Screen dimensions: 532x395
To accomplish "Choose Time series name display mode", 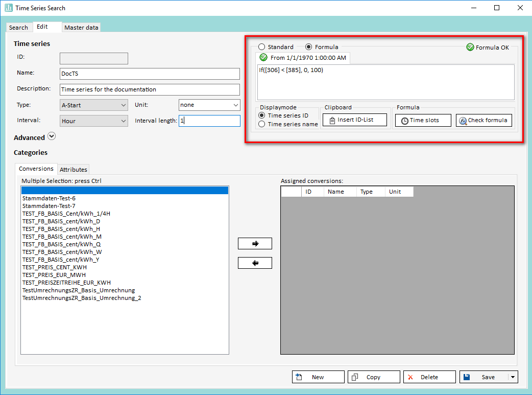I will click(262, 124).
